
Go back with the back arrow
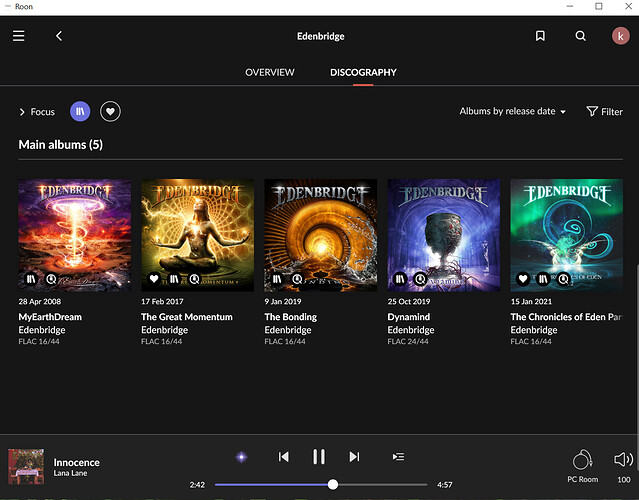pyautogui.click(x=59, y=36)
